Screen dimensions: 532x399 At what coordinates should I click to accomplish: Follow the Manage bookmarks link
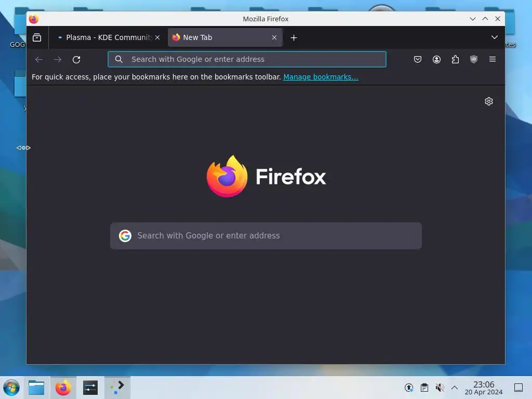coord(321,77)
